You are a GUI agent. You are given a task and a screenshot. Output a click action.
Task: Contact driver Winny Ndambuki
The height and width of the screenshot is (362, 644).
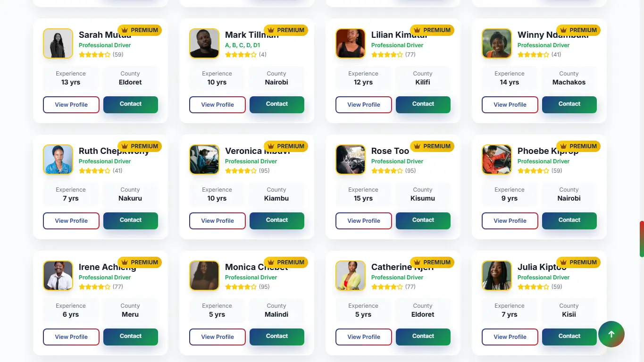569,104
